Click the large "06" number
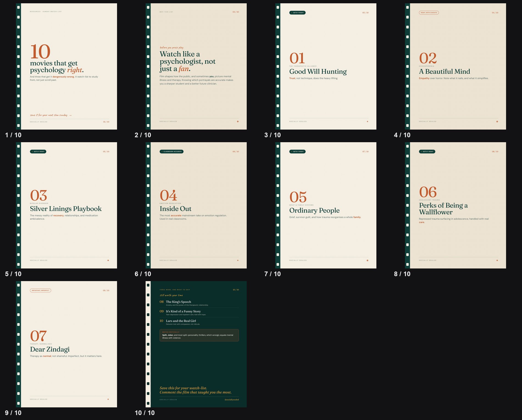522x420 pixels. 428,192
